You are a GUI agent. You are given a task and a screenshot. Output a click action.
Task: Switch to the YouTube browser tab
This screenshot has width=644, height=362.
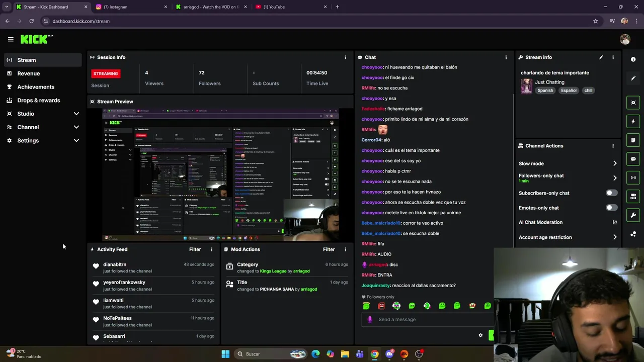click(291, 7)
